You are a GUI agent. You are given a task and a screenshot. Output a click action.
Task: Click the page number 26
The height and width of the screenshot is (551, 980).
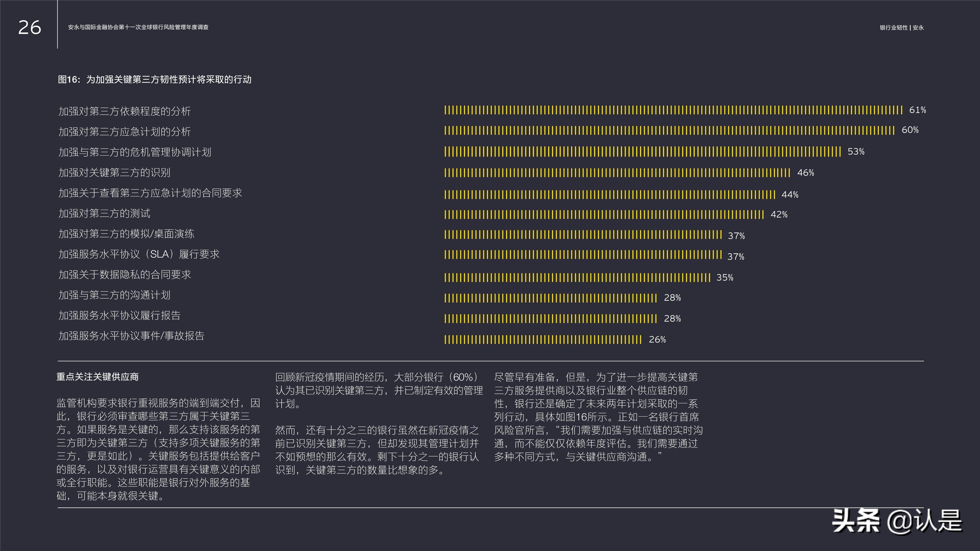[29, 27]
